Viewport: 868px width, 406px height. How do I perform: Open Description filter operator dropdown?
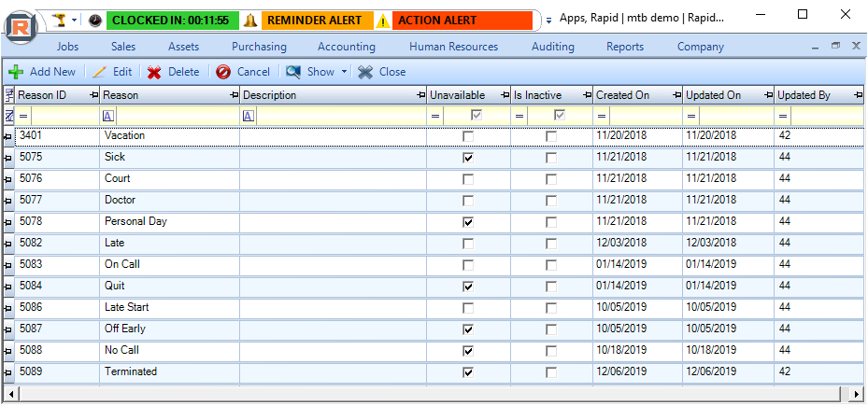coord(249,116)
